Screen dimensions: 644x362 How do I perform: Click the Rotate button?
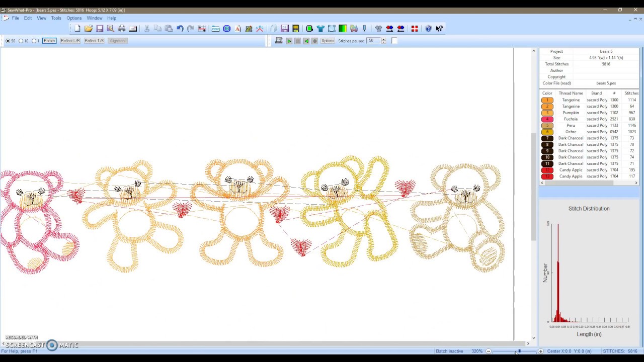coord(49,41)
